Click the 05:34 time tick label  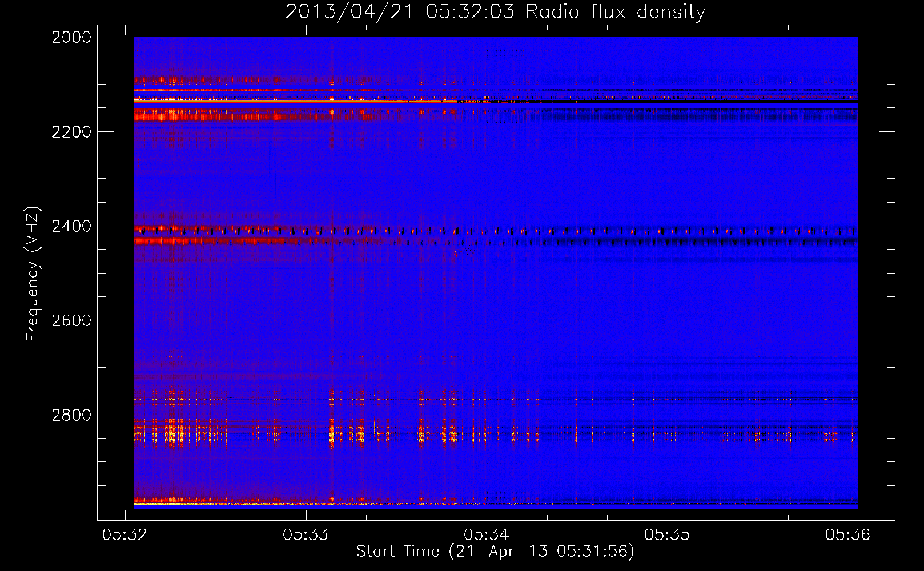pyautogui.click(x=486, y=534)
